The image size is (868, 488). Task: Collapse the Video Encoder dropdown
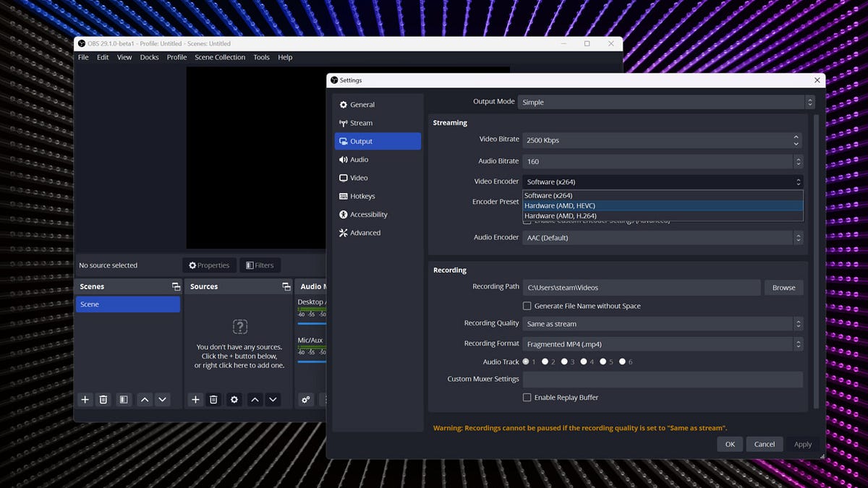click(x=663, y=181)
